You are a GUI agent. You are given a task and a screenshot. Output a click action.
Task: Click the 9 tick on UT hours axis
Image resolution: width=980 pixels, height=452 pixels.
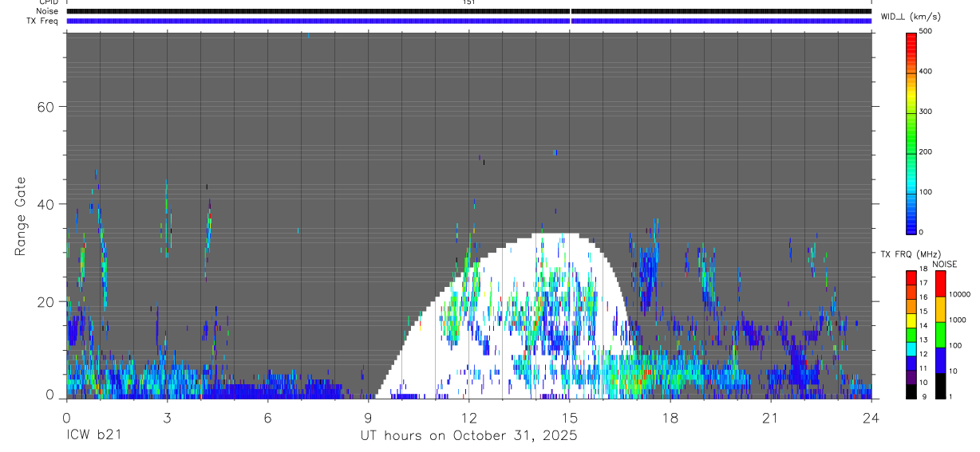pos(368,418)
